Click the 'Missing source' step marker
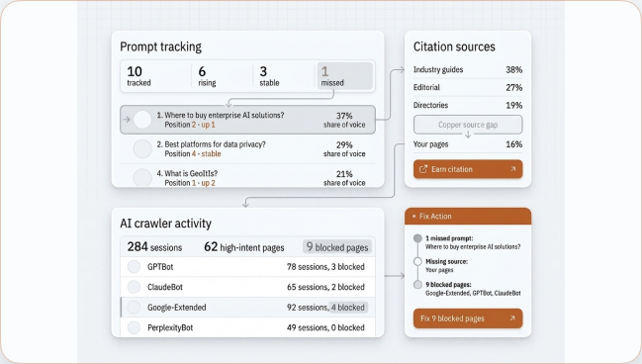 pyautogui.click(x=417, y=261)
